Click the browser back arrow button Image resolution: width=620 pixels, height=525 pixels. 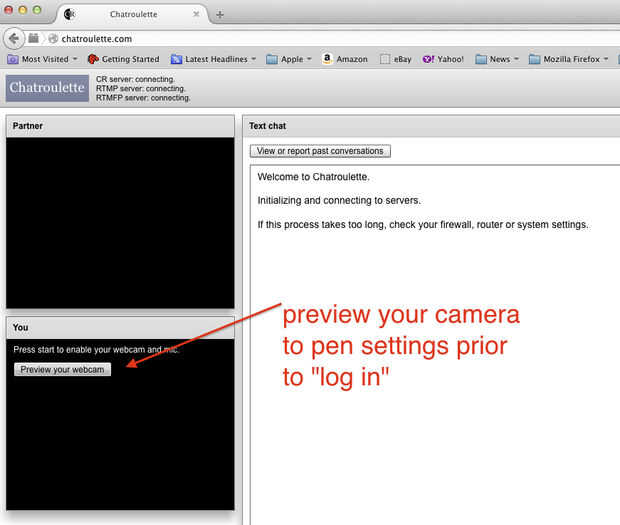14,38
